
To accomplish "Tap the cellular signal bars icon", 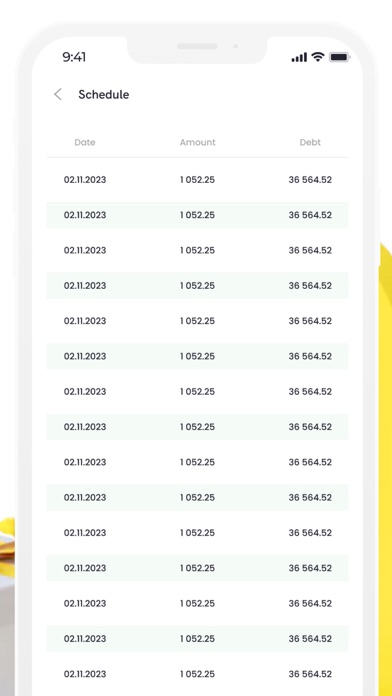I will click(299, 57).
